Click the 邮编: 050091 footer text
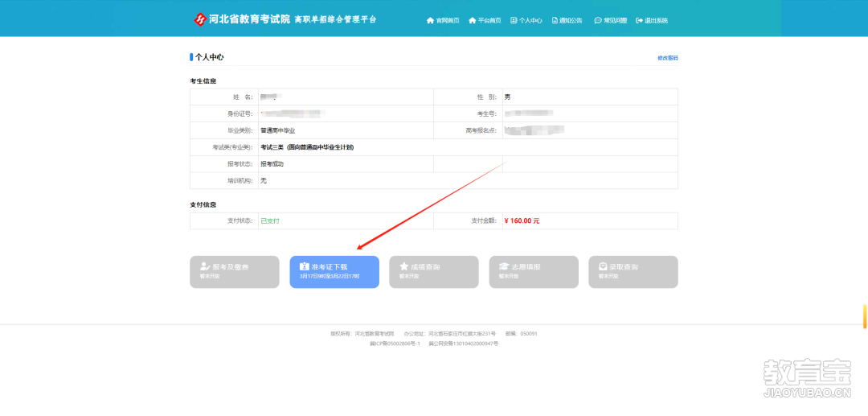Screen dimensions: 868x416 click(522, 333)
